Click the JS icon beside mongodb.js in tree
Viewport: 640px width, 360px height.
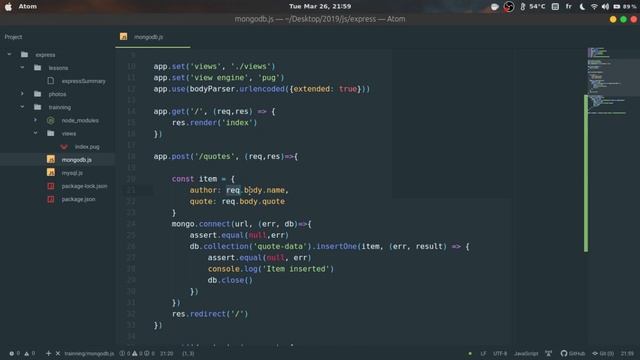pos(51,160)
